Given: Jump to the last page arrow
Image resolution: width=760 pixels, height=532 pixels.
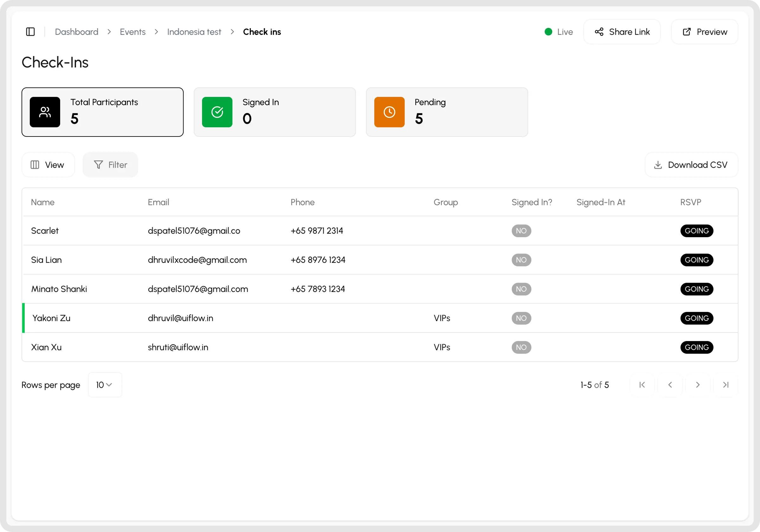Looking at the screenshot, I should tap(725, 385).
